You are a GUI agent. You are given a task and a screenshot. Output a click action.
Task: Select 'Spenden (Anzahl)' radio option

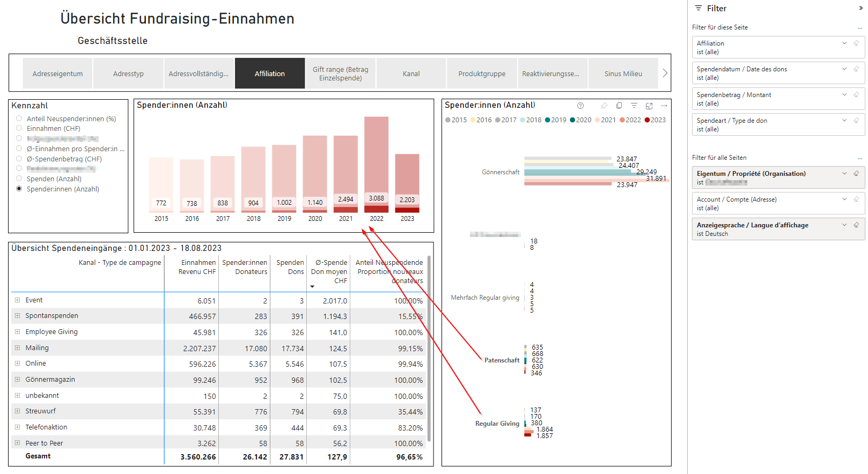tap(19, 179)
